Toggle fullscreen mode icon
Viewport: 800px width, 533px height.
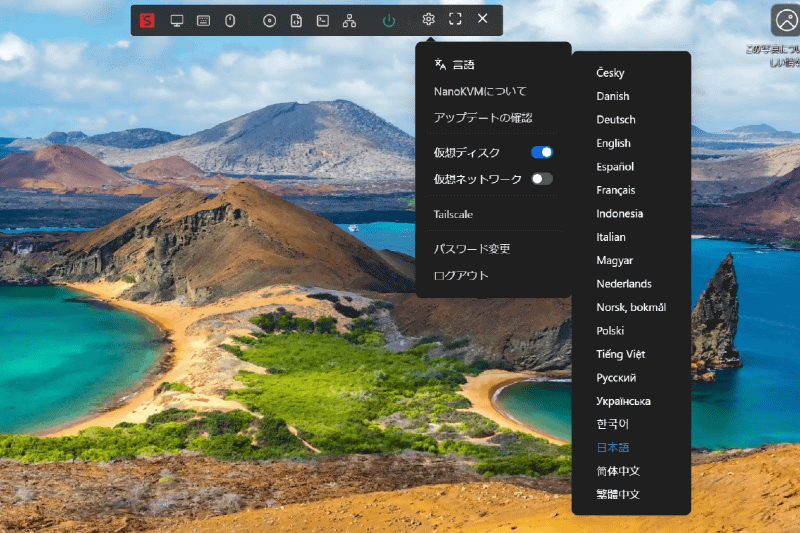tap(455, 19)
